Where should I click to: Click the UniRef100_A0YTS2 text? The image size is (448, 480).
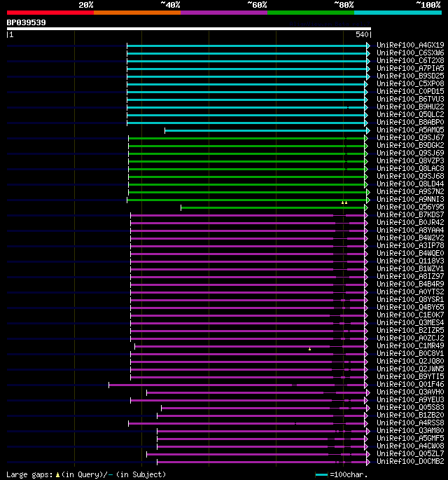[410, 292]
